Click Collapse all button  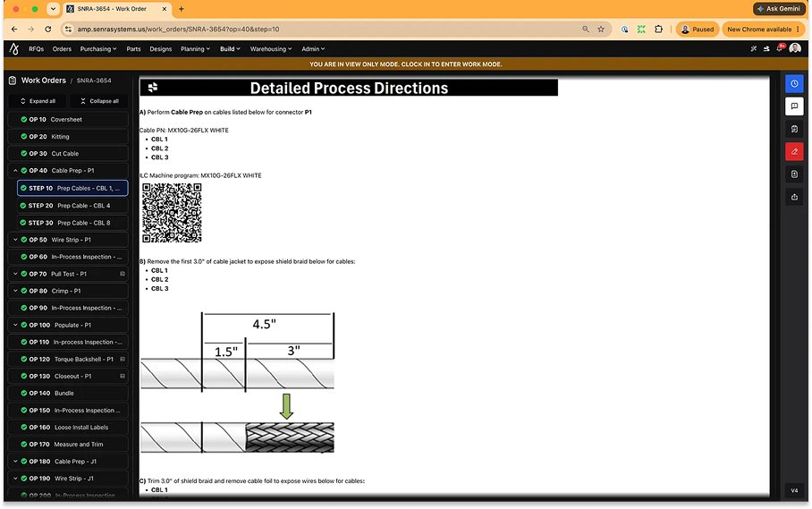click(99, 101)
